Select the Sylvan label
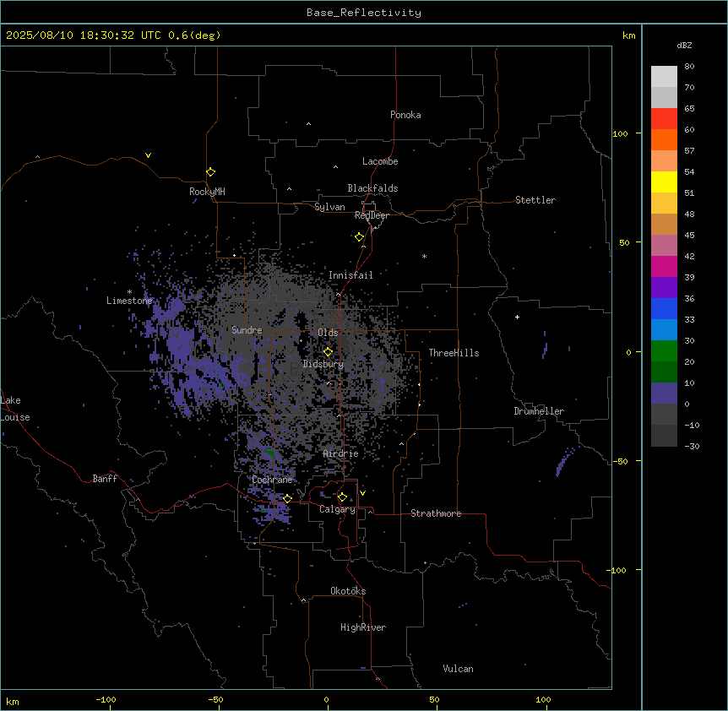The image size is (728, 711). pos(329,207)
